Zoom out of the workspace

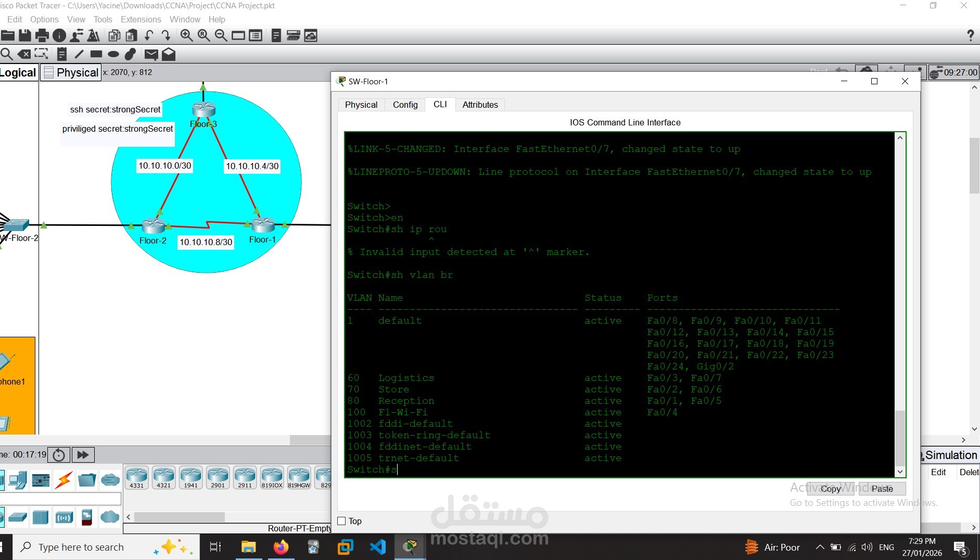pos(221,35)
